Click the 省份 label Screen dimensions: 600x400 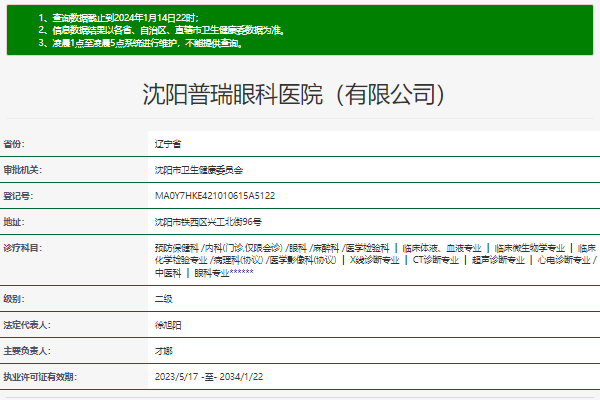tap(14, 144)
